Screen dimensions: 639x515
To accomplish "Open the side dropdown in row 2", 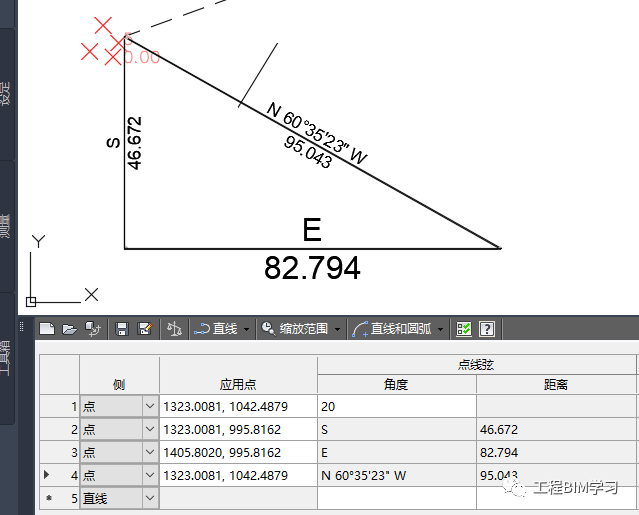I will pyautogui.click(x=150, y=429).
